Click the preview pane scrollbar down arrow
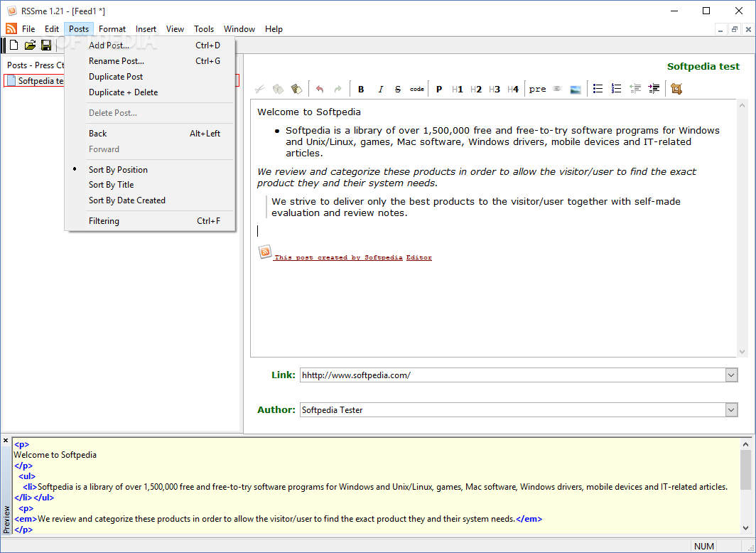 point(745,527)
